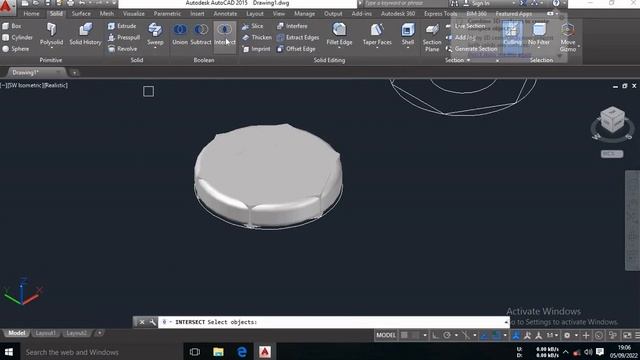Click the Fillet Edge tool

point(339,33)
